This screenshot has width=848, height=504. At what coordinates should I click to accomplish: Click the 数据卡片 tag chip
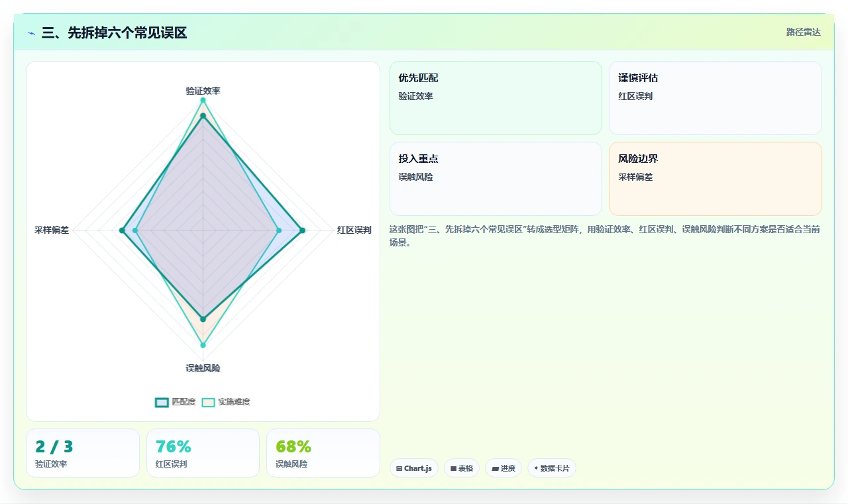[552, 468]
